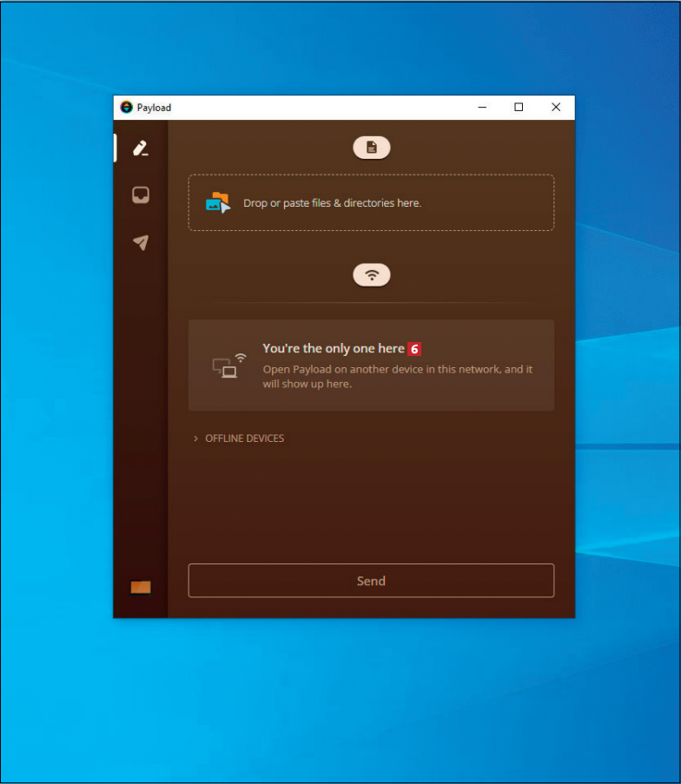Viewport: 681px width, 784px height.
Task: Click the file document pill icon
Action: pos(372,148)
